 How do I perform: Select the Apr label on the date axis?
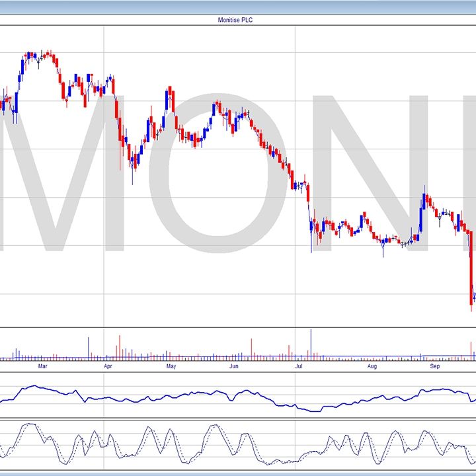(108, 366)
